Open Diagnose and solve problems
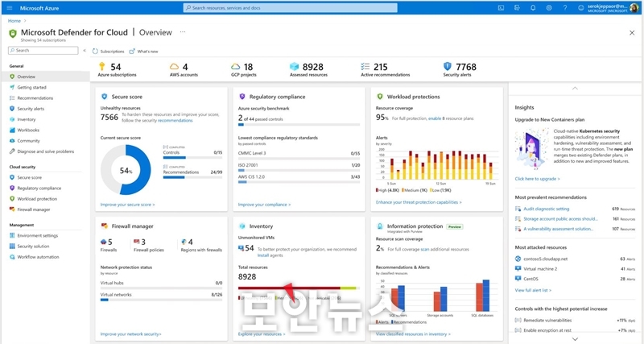Image resolution: width=644 pixels, height=344 pixels. click(46, 151)
